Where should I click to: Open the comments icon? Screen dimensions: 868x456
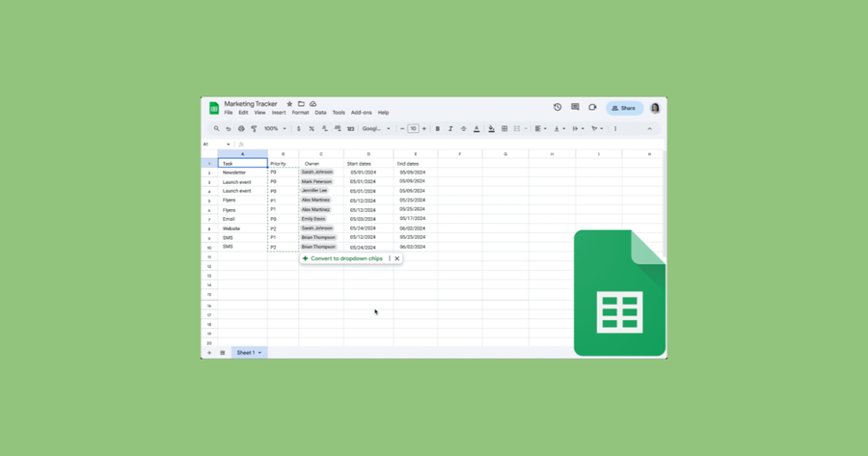pos(575,107)
